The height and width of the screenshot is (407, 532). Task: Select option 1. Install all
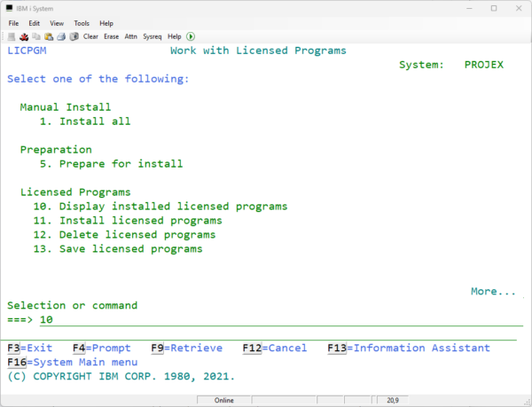coord(85,121)
